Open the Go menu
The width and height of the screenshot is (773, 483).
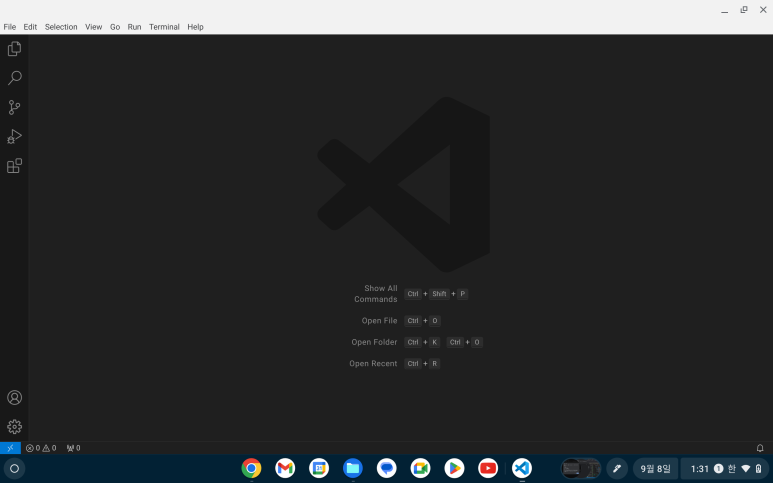tap(115, 27)
